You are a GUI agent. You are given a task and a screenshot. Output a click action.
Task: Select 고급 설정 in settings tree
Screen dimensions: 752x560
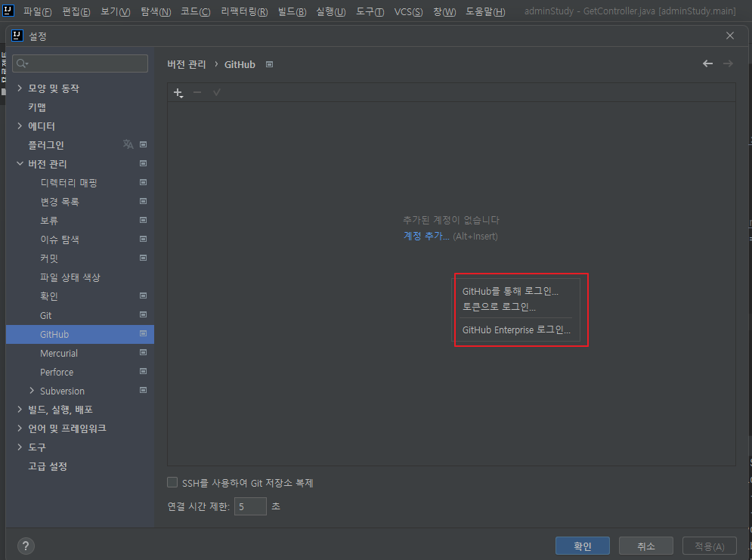point(48,466)
